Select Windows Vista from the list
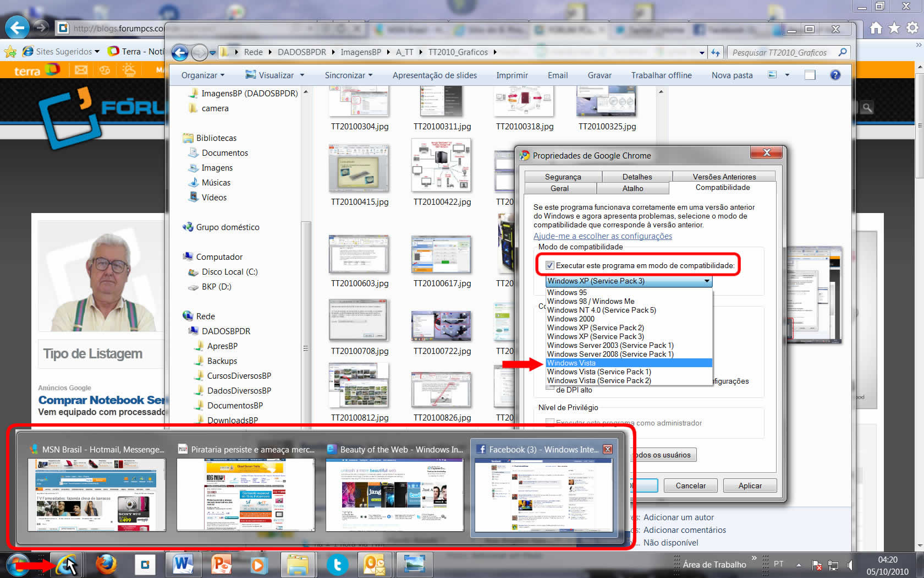The width and height of the screenshot is (924, 578). pos(629,363)
